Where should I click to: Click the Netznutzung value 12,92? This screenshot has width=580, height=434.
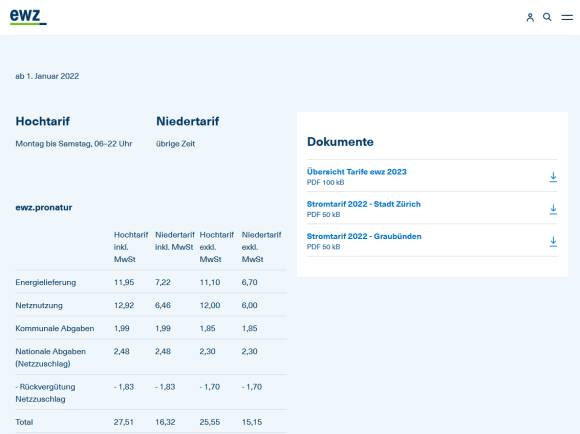[124, 305]
